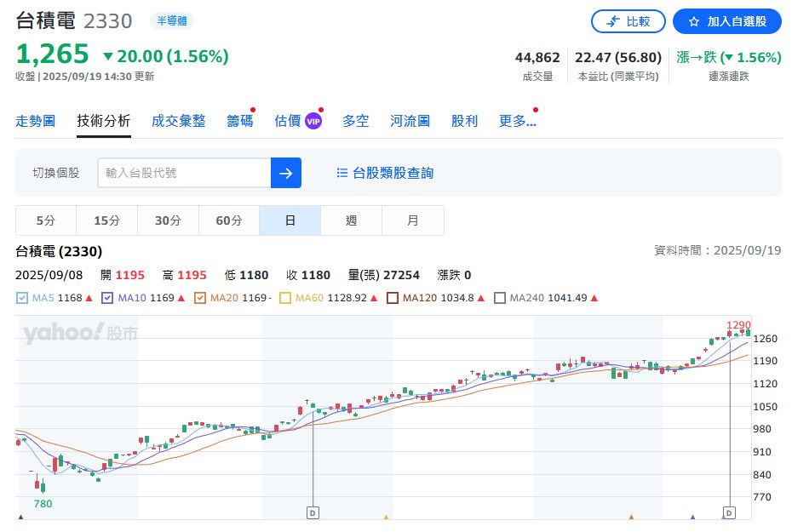792x532 pixels.
Task: Enable the MA60 moving average checkbox
Action: pos(285,298)
